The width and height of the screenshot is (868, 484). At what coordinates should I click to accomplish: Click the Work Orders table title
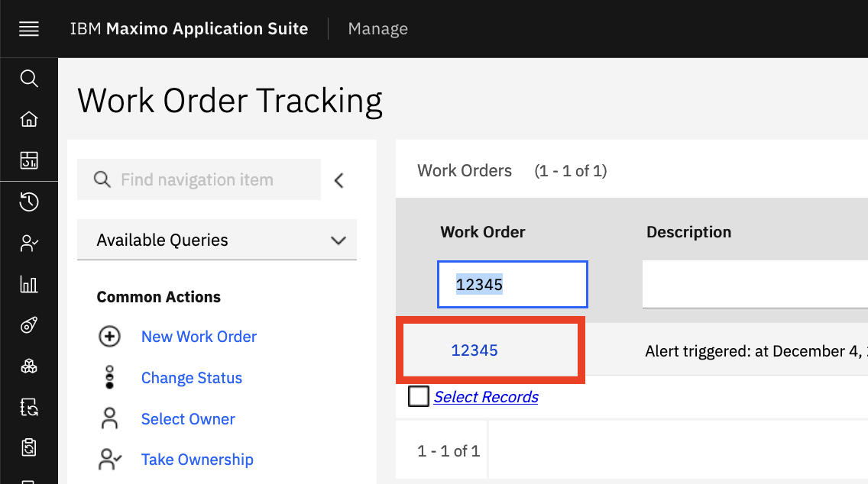(465, 170)
